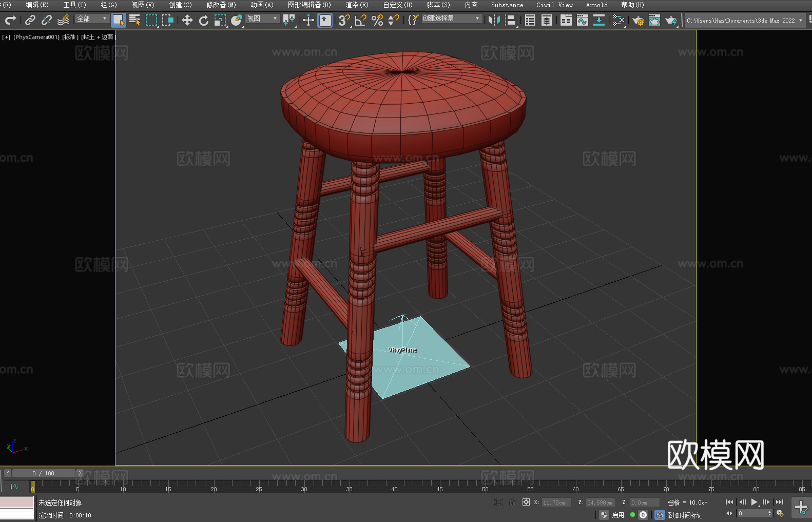Open the Curve Editor icon
This screenshot has height=522, width=812.
point(583,20)
